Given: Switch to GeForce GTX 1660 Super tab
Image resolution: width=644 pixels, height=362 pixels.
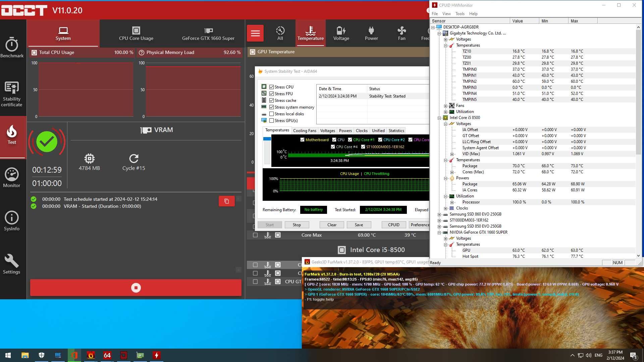Looking at the screenshot, I should click(x=208, y=34).
